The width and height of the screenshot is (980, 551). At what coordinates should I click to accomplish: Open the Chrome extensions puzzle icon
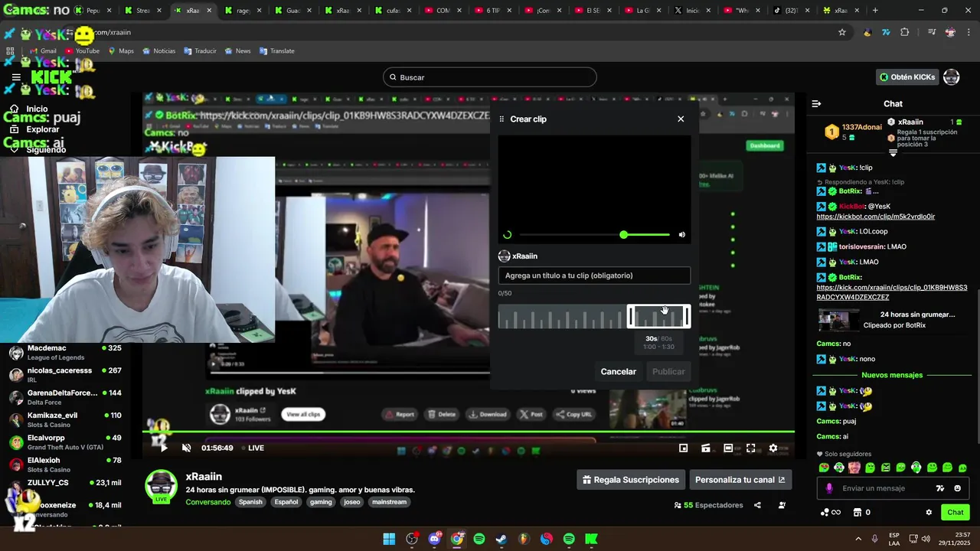pyautogui.click(x=905, y=32)
